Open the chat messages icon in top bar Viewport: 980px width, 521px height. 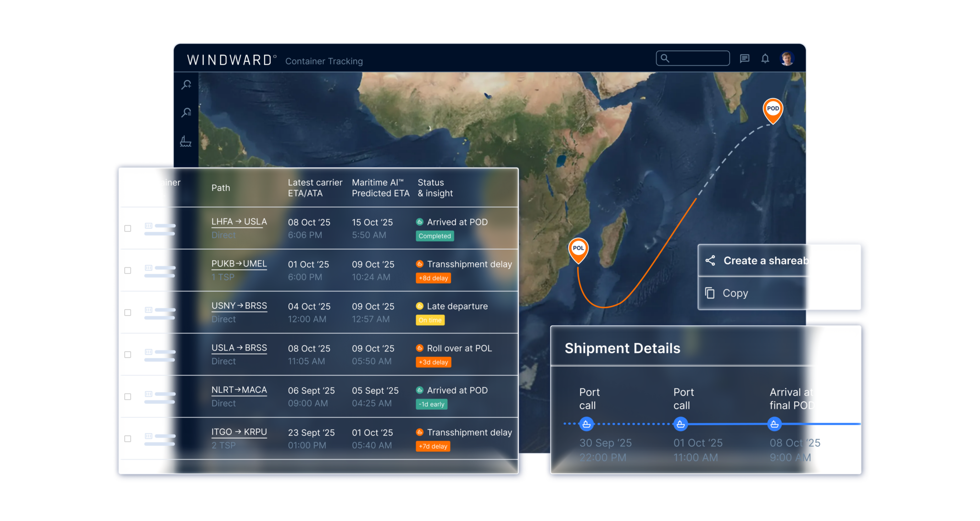tap(745, 58)
